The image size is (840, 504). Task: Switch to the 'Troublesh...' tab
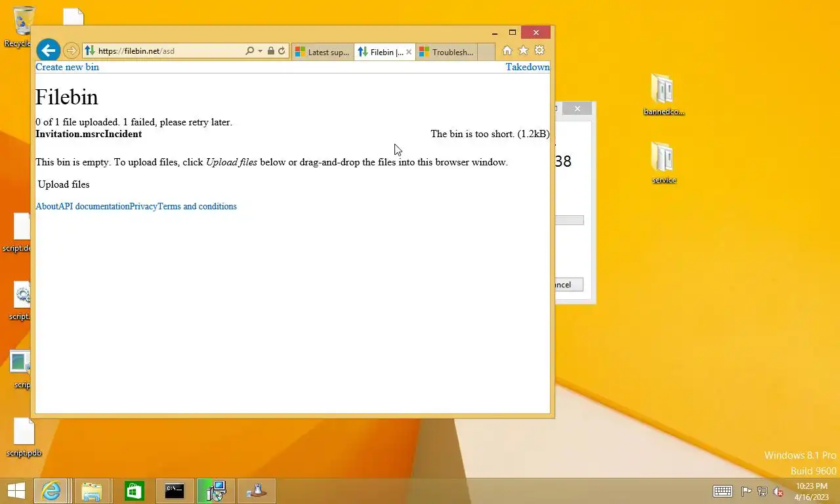tap(447, 52)
